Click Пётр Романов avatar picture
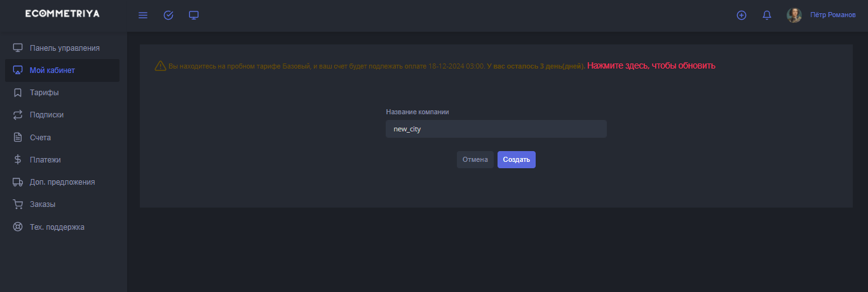The image size is (868, 292). click(794, 15)
